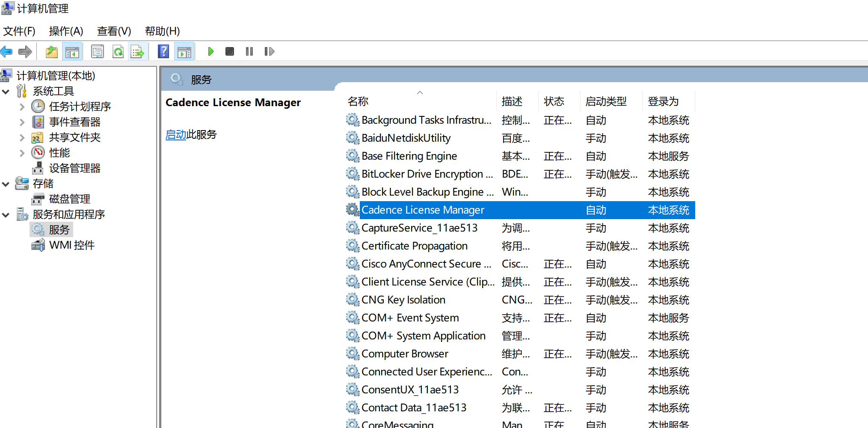Expand the 事件查看器 tree node
This screenshot has height=428, width=868.
point(22,122)
